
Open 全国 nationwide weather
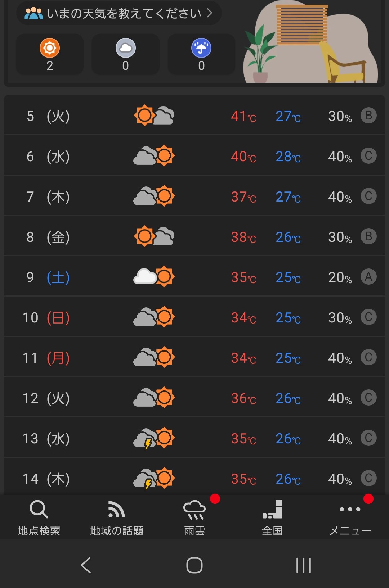[x=272, y=517]
